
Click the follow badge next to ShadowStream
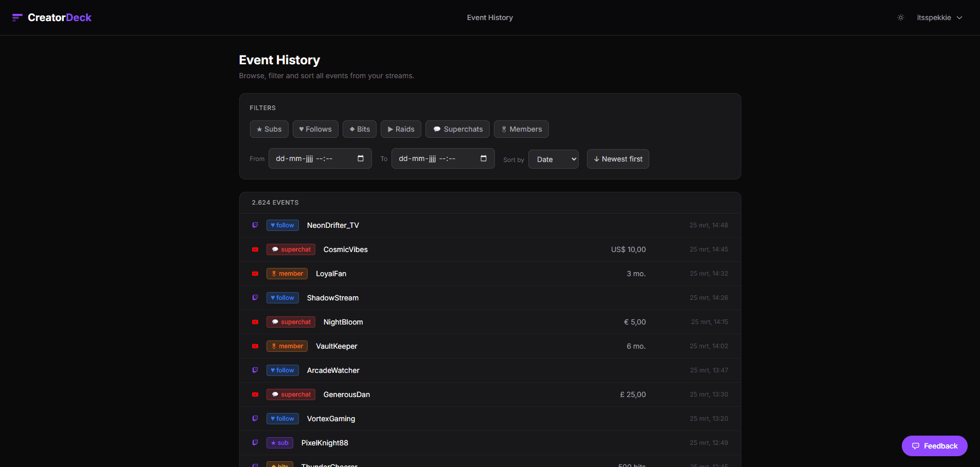click(x=282, y=298)
